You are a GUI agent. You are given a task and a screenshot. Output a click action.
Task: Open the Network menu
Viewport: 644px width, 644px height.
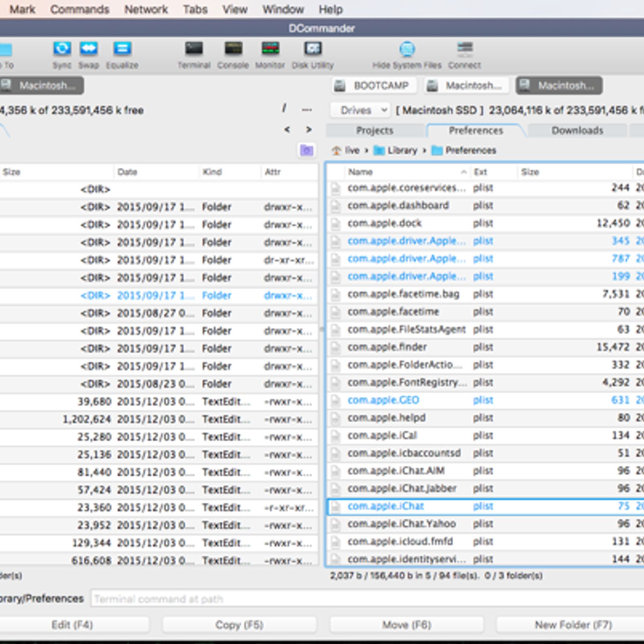146,9
